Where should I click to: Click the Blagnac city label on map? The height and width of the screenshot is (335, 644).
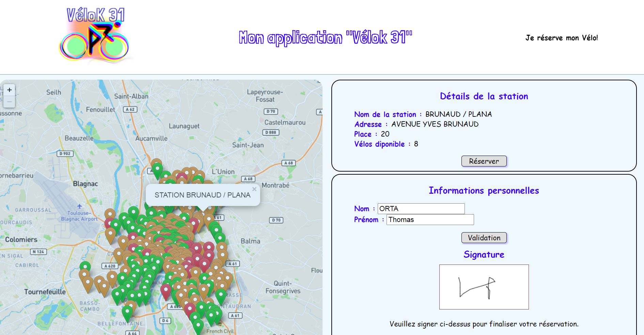[x=85, y=184]
